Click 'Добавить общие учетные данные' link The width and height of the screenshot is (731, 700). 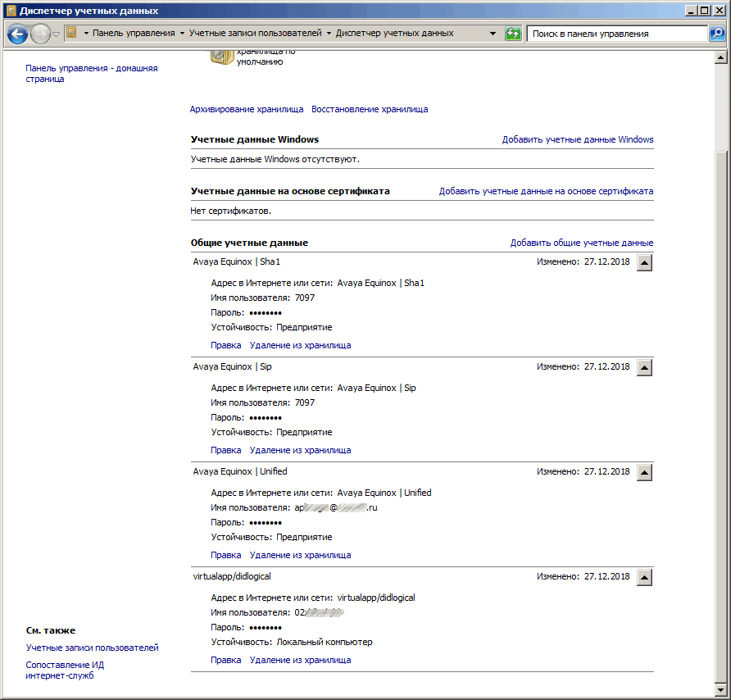[582, 243]
